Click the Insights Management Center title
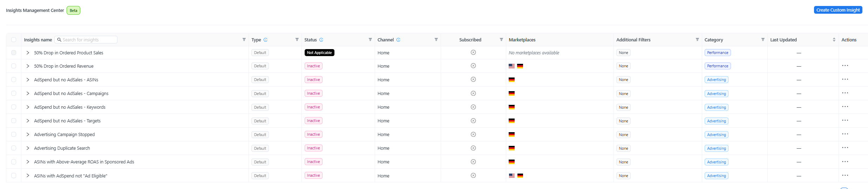Viewport: 868px width, 189px height. [x=35, y=10]
